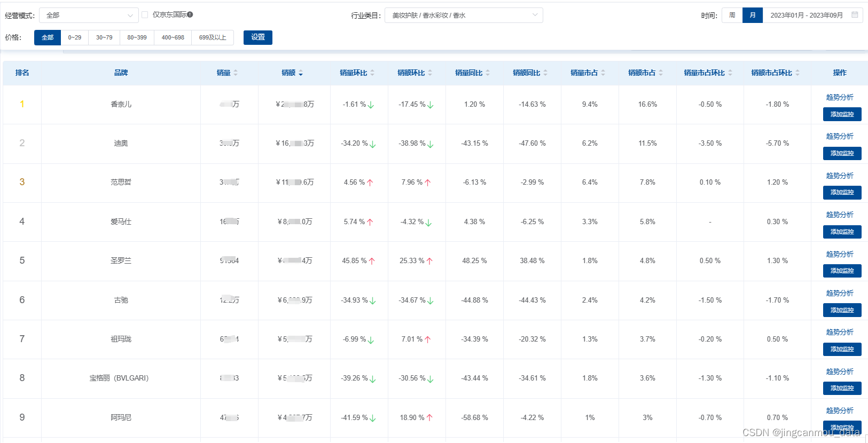Sort the table by 销额环比
This screenshot has width=868, height=443.
click(x=430, y=73)
